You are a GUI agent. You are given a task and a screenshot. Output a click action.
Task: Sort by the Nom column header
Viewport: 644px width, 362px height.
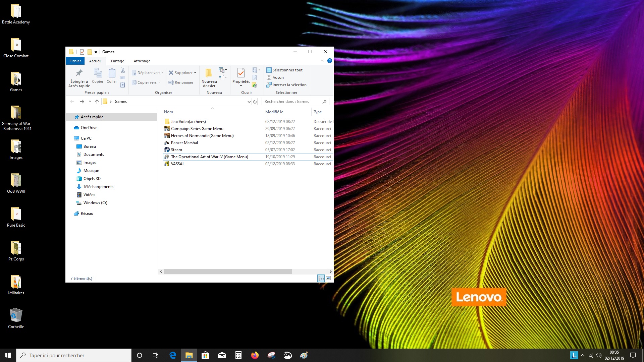tap(168, 112)
